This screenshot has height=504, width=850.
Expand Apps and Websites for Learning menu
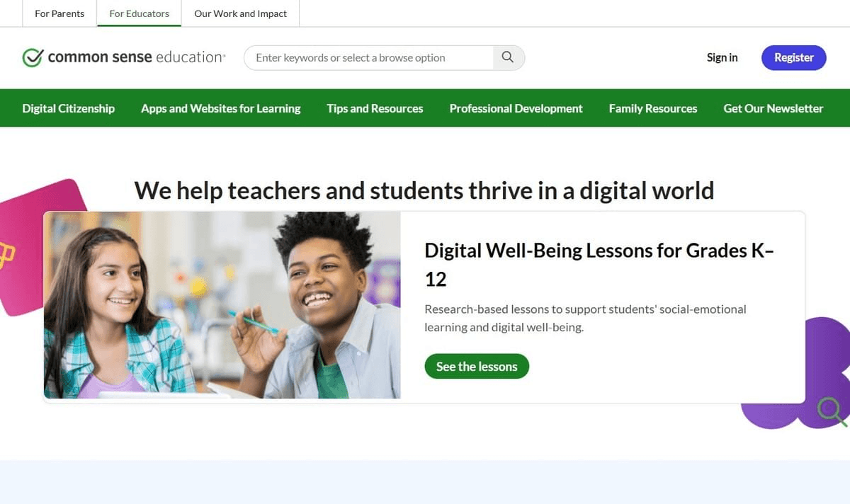pyautogui.click(x=221, y=108)
